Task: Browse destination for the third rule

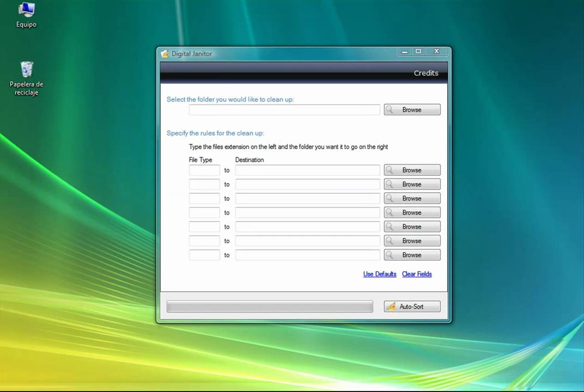Action: (412, 198)
